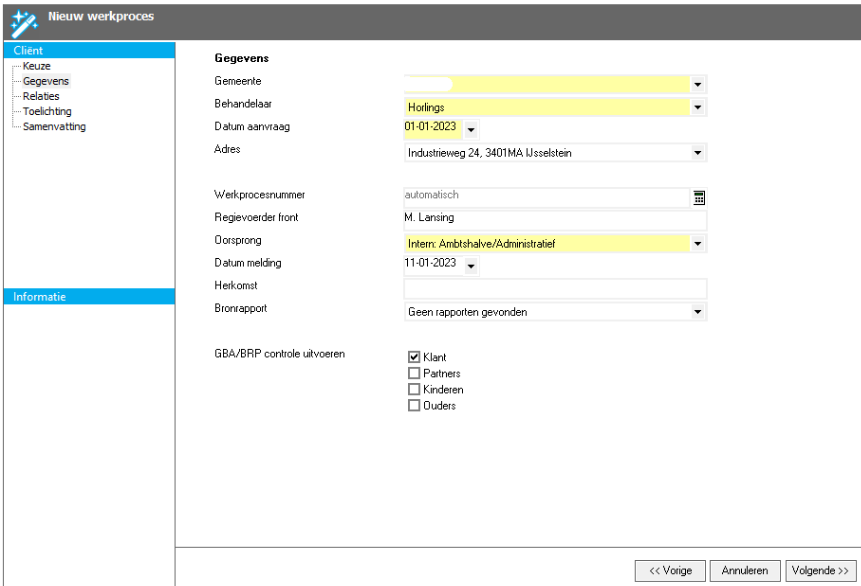Image resolution: width=861 pixels, height=586 pixels.
Task: Open the Oorsprong dropdown list
Action: (698, 243)
